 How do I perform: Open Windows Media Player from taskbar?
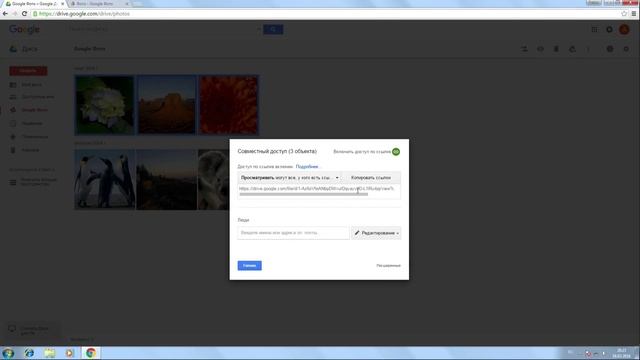70,353
